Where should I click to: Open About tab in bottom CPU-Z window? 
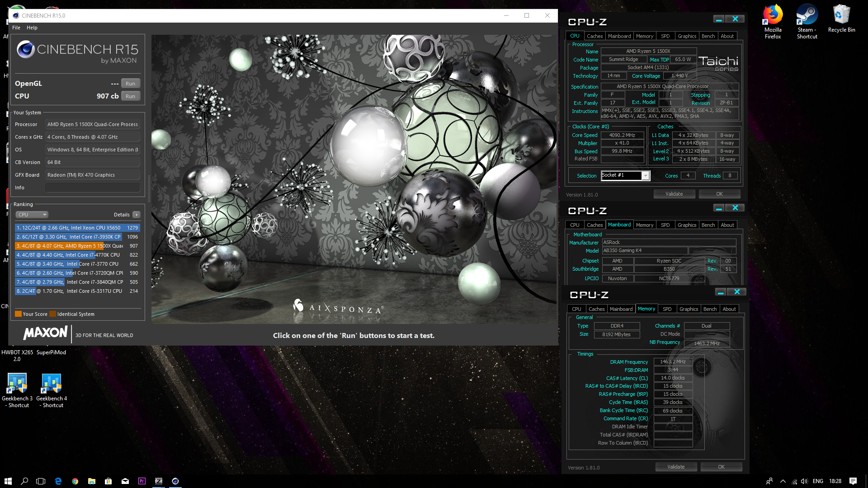(729, 309)
